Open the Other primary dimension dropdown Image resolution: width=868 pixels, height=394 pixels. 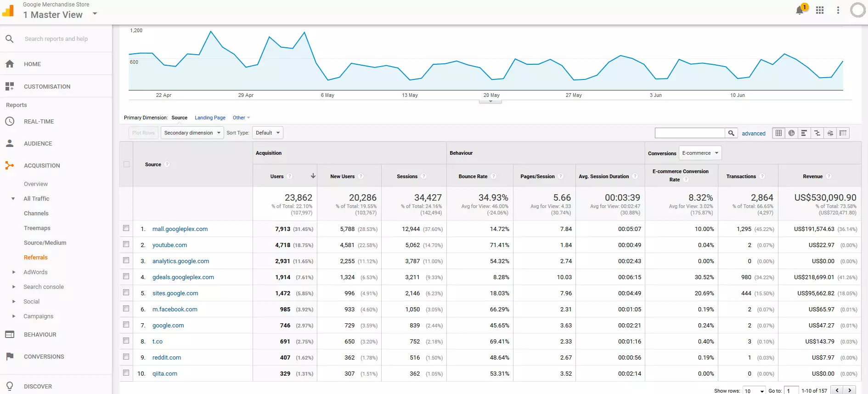241,118
